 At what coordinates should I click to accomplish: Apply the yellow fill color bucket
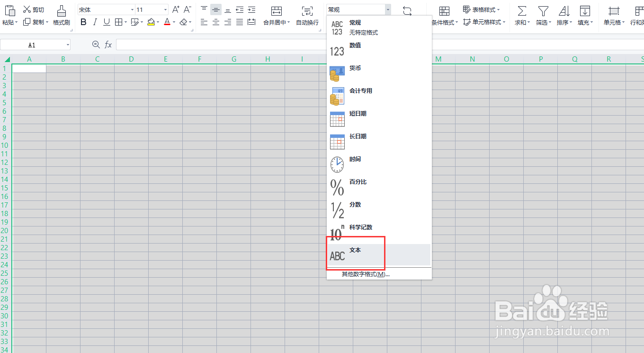[151, 22]
